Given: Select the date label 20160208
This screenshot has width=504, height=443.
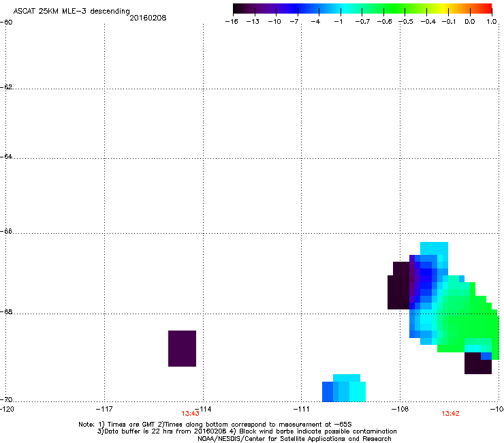Looking at the screenshot, I should click(148, 18).
